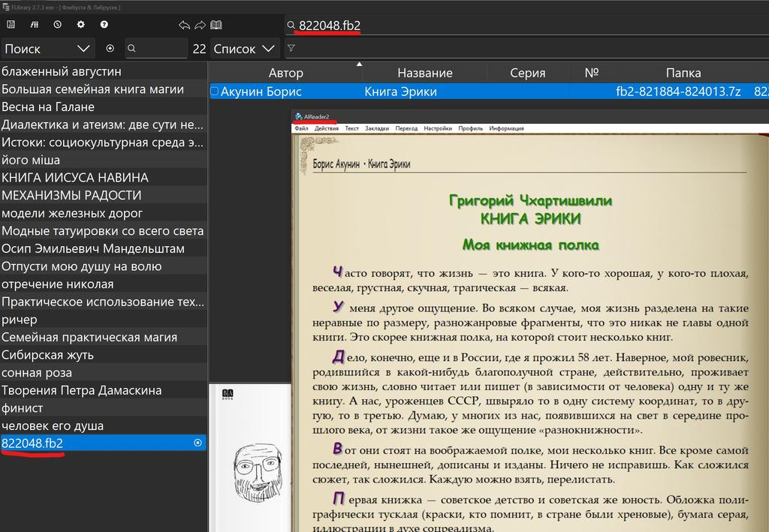Open settings gear icon
Screen dimensions: 769x532
click(81, 25)
